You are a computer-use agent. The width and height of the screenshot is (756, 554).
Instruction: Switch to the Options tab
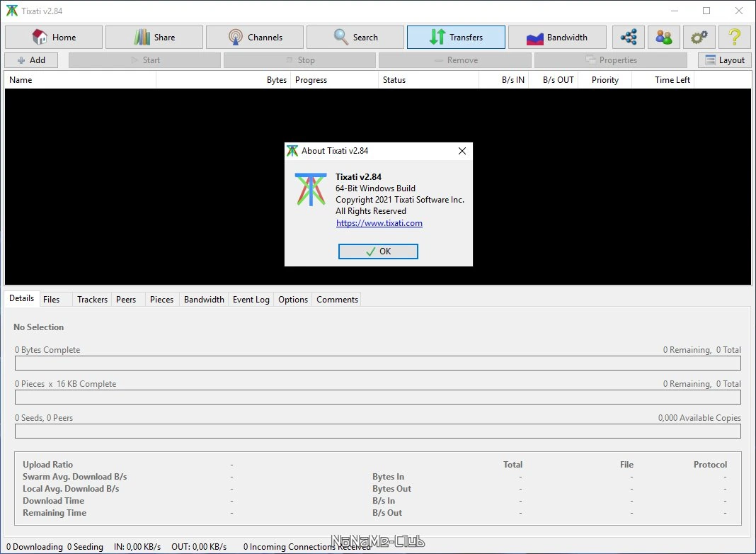pyautogui.click(x=293, y=300)
